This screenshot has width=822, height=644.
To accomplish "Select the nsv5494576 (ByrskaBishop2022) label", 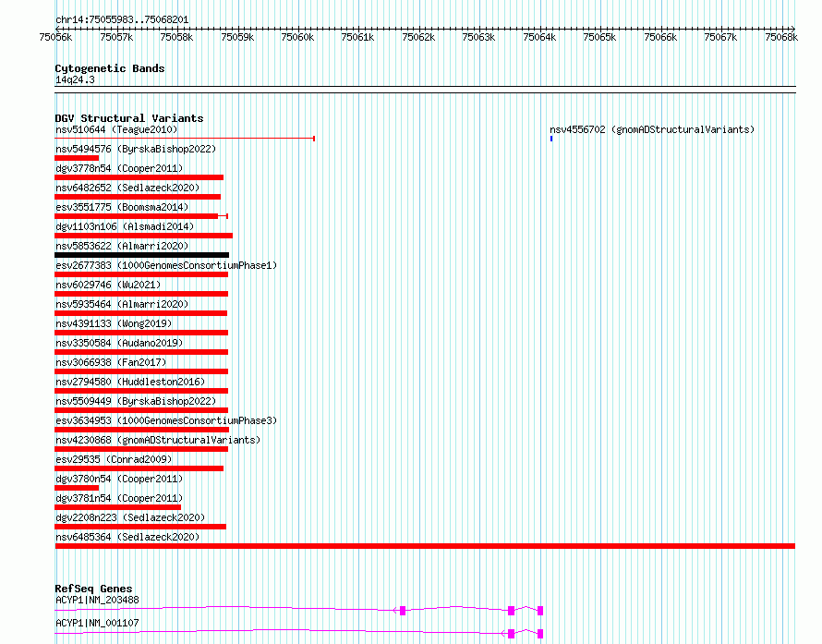I will tap(136, 149).
